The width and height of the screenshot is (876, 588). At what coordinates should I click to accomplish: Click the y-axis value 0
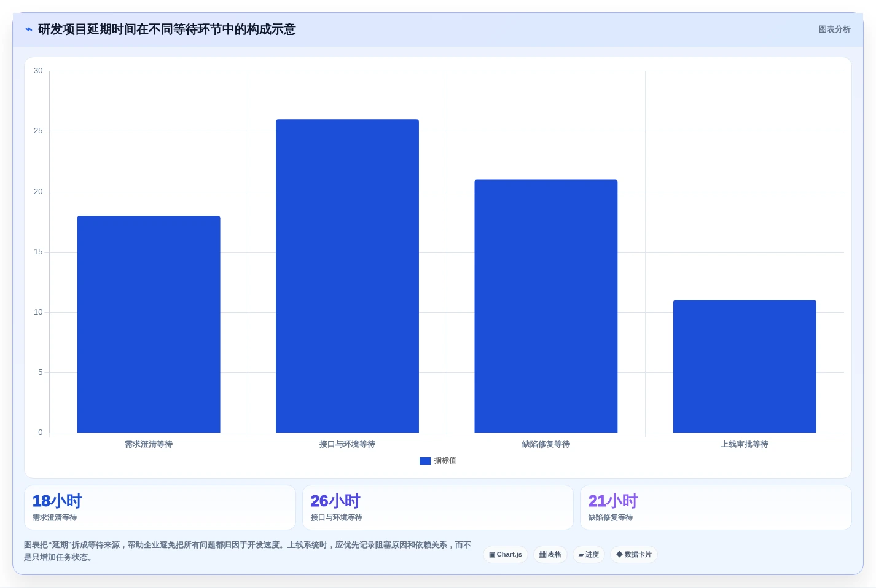[x=41, y=433]
